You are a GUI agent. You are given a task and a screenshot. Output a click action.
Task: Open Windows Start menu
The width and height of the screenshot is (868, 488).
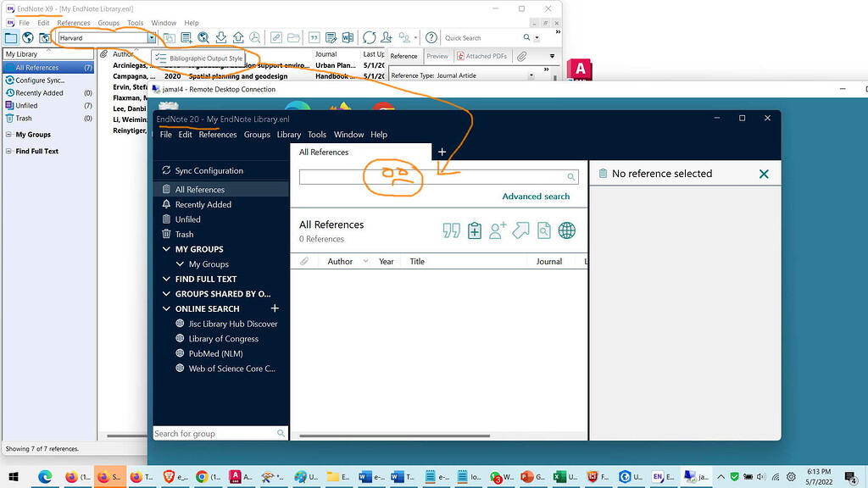pyautogui.click(x=14, y=476)
